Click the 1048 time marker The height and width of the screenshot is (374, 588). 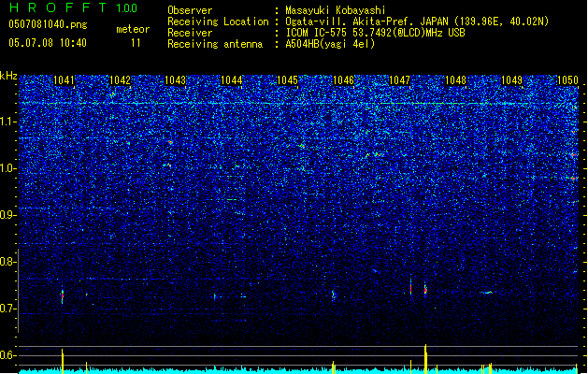[x=455, y=80]
